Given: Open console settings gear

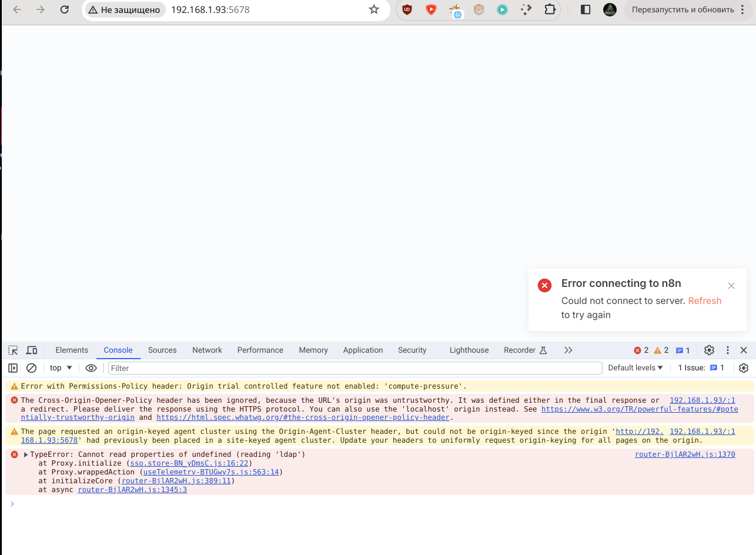Looking at the screenshot, I should coord(744,368).
